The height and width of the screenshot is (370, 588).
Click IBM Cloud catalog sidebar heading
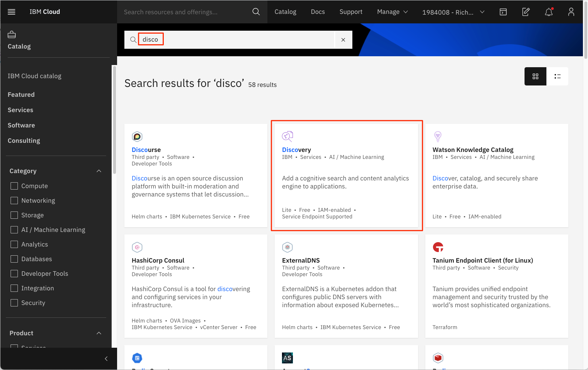point(34,76)
